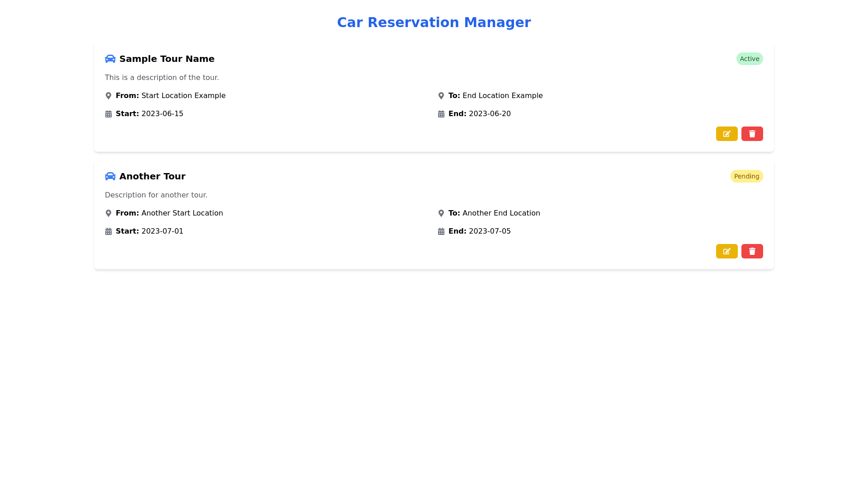Image resolution: width=868 pixels, height=488 pixels.
Task: Click map pin next to End Location Example
Action: tap(441, 96)
